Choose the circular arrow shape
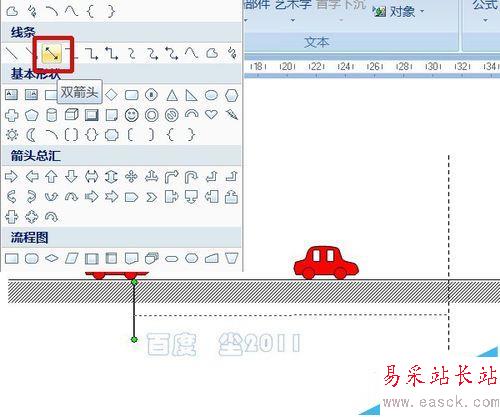This screenshot has width=500, height=417. [51, 217]
